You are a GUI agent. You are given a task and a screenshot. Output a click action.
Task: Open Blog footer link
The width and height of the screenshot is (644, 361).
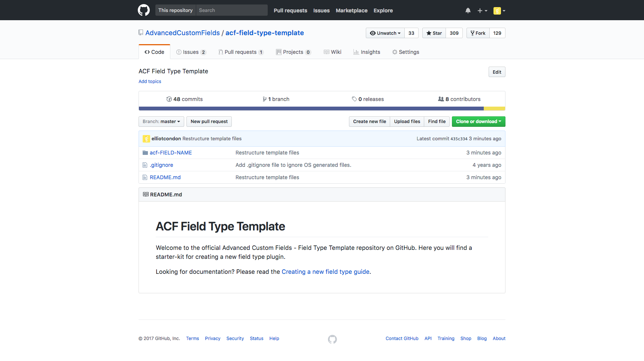(x=482, y=339)
